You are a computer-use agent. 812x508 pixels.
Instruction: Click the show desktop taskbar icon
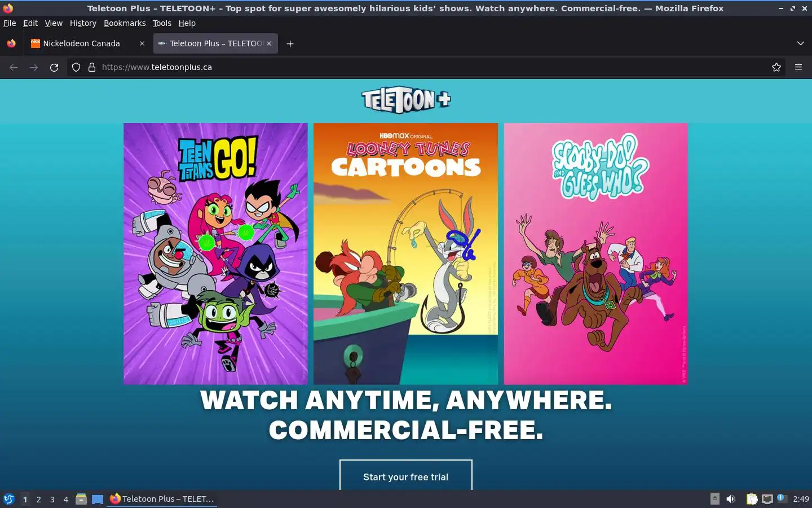98,499
